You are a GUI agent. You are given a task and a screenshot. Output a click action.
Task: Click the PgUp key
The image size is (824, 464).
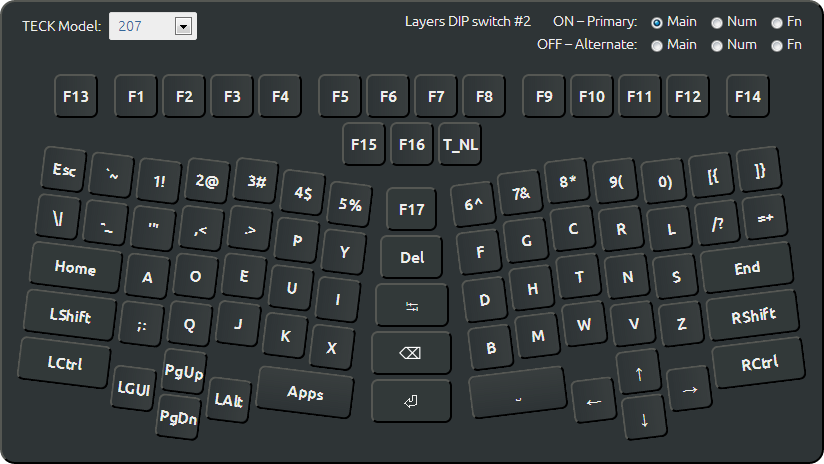[183, 371]
